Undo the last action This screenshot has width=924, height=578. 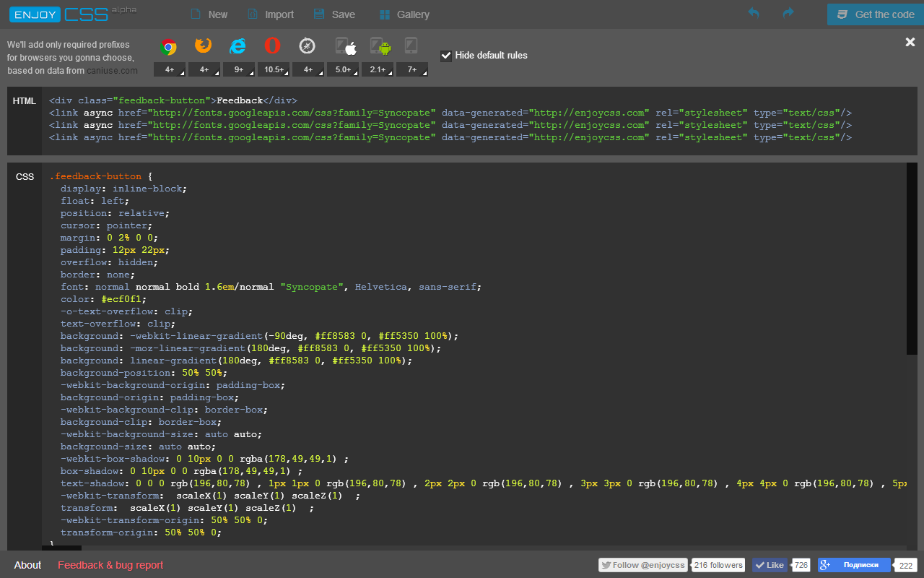pos(754,13)
